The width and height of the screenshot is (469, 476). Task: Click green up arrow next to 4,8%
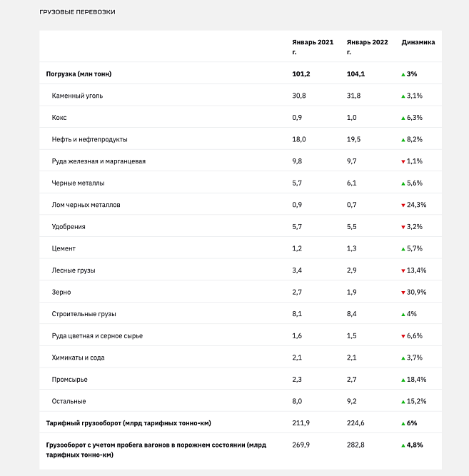(403, 445)
